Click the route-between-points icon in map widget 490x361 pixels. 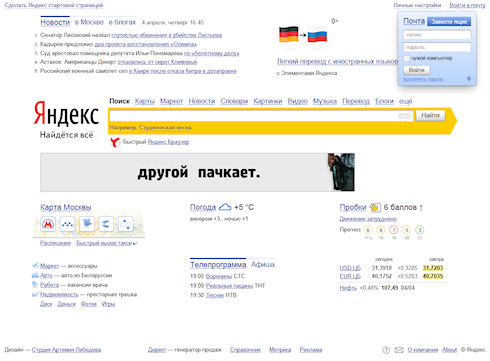(x=126, y=224)
